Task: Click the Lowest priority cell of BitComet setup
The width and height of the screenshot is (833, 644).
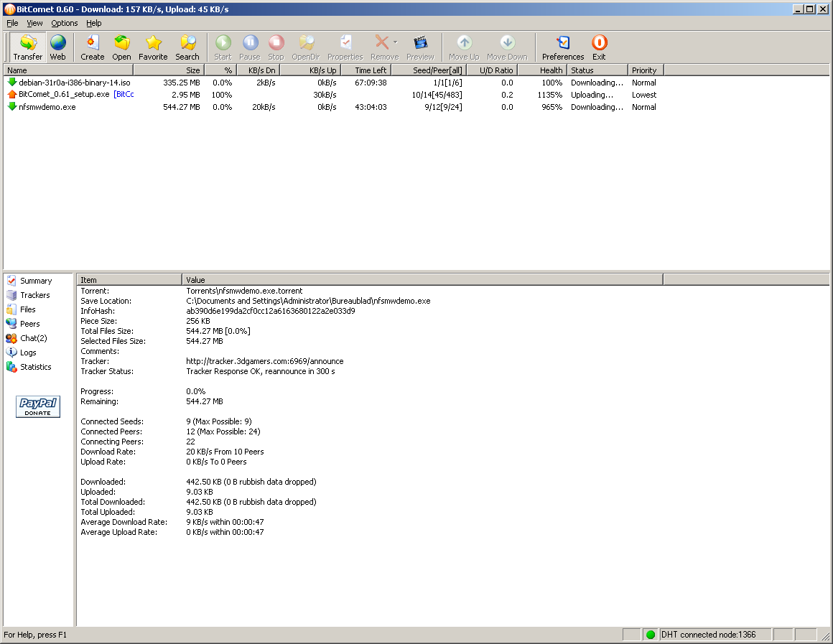Action: tap(644, 95)
